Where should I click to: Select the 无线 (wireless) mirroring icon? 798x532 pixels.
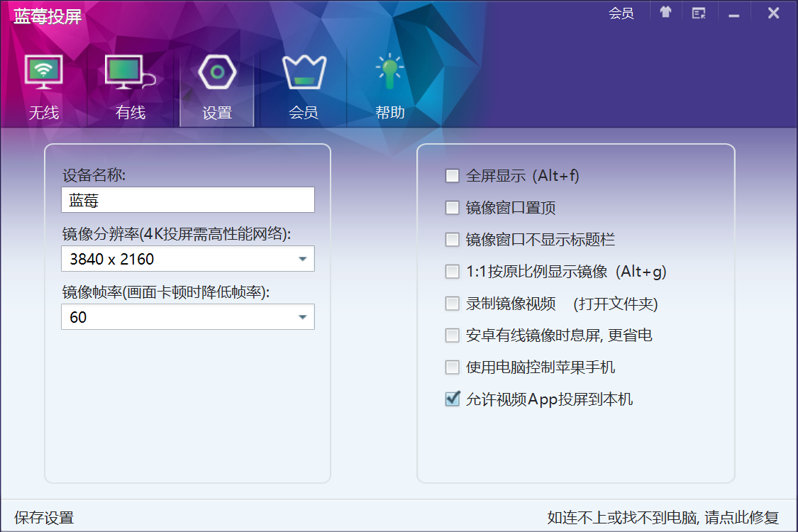point(44,71)
